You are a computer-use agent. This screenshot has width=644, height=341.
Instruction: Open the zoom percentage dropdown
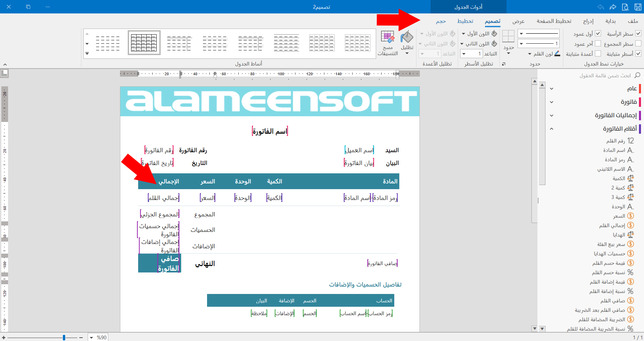coord(91,337)
